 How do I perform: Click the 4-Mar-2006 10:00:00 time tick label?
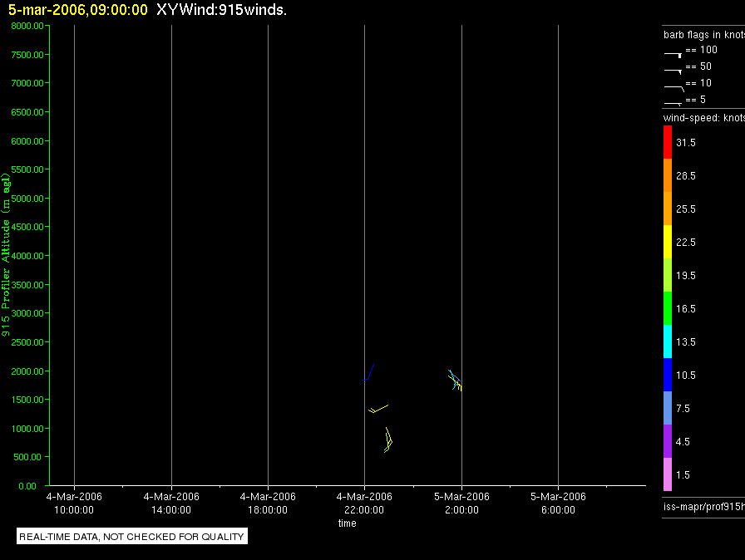[74, 503]
